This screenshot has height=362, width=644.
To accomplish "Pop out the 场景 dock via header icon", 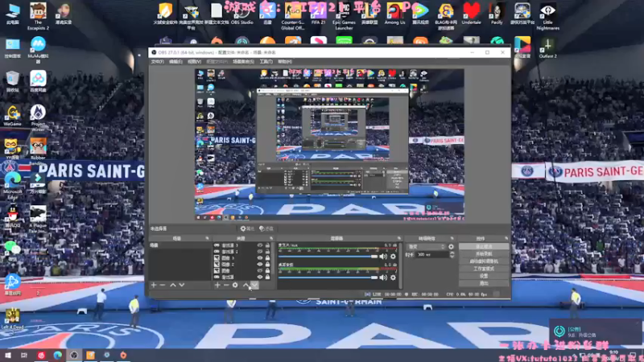I will point(207,238).
